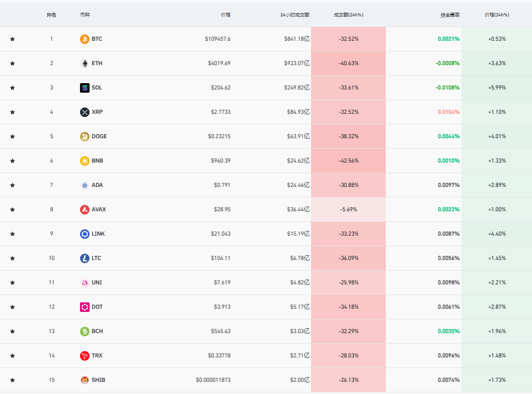The height and width of the screenshot is (394, 532).
Task: Toggle favorite star on the TRX row
Action: click(12, 356)
